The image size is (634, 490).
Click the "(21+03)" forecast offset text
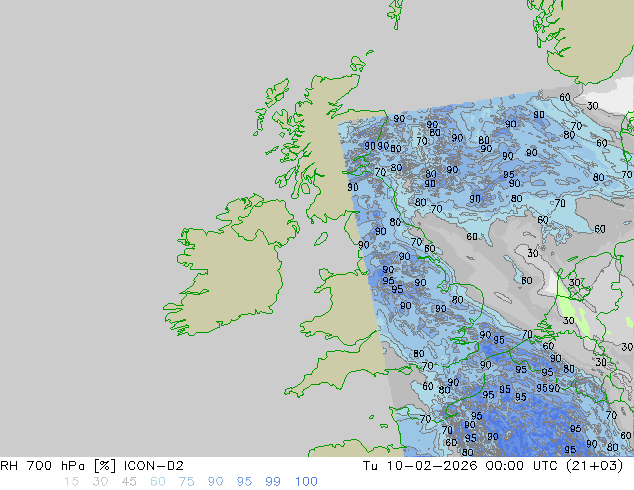tap(594, 466)
